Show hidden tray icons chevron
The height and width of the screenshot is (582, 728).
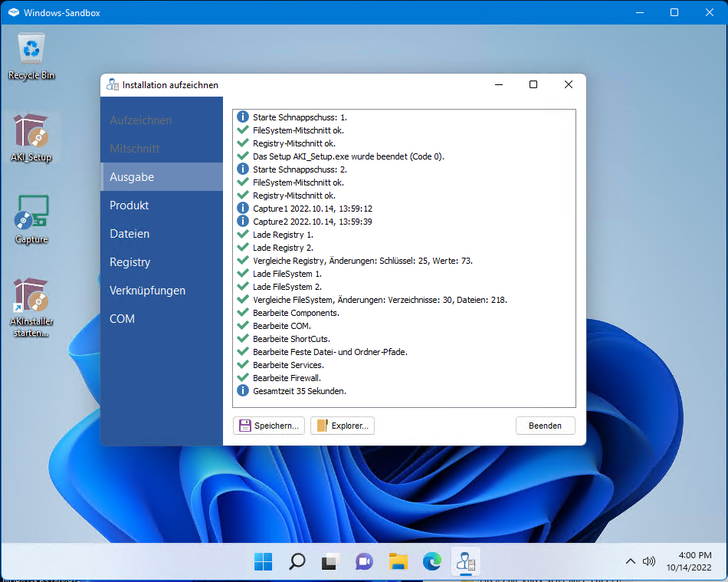[630, 561]
